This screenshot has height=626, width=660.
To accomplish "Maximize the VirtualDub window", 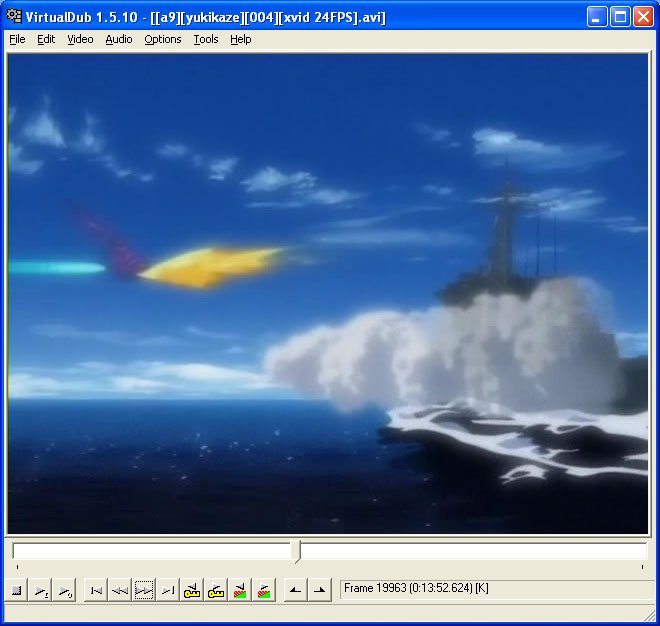I will click(620, 17).
